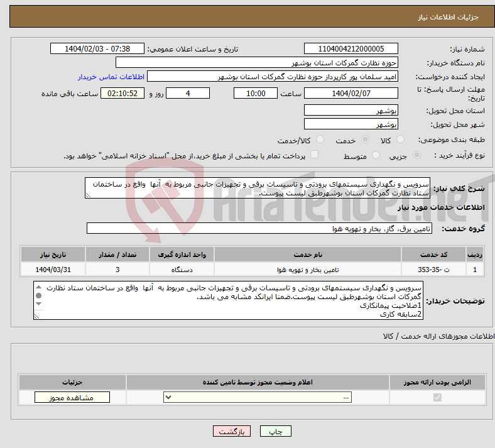Click the service code cell ت -35-353
The image size is (495, 448).
tap(434, 270)
